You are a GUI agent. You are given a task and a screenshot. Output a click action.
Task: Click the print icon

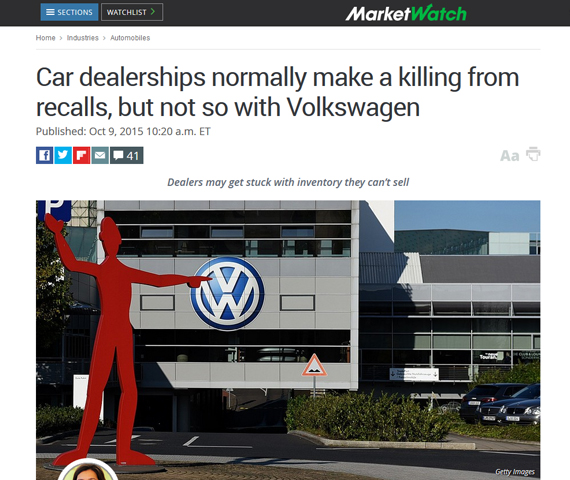(x=533, y=154)
